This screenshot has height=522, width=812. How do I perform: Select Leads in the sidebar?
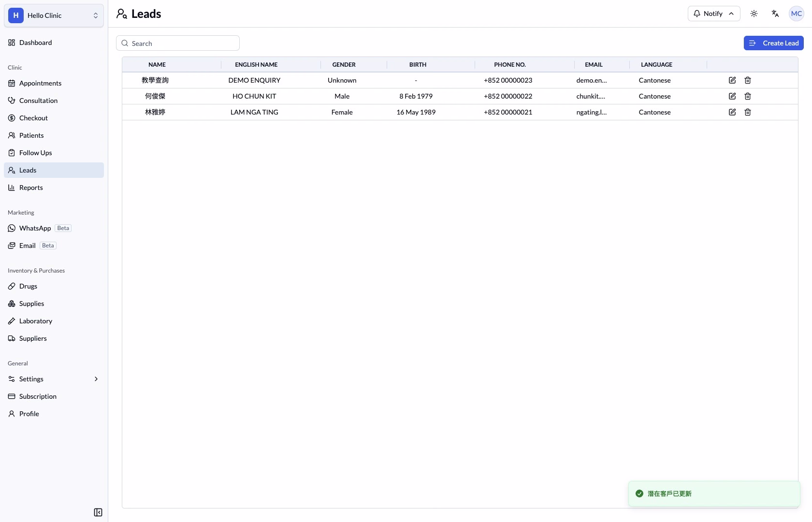coord(54,170)
